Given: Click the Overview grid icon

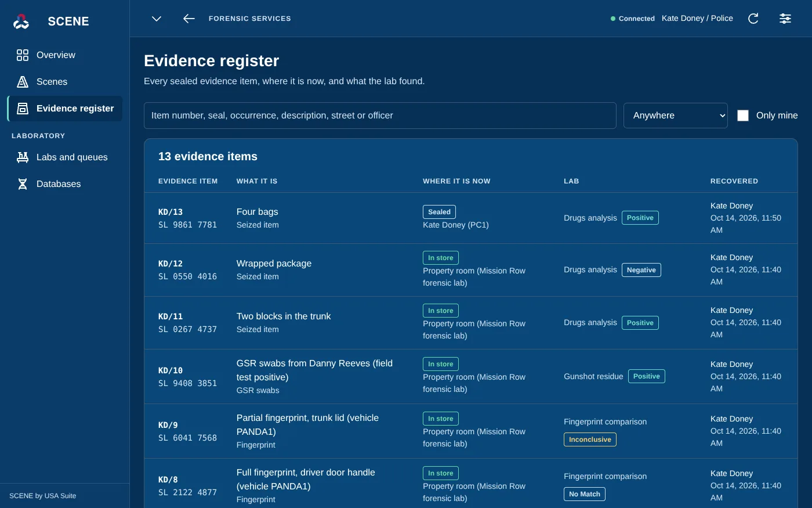Looking at the screenshot, I should pos(23,55).
